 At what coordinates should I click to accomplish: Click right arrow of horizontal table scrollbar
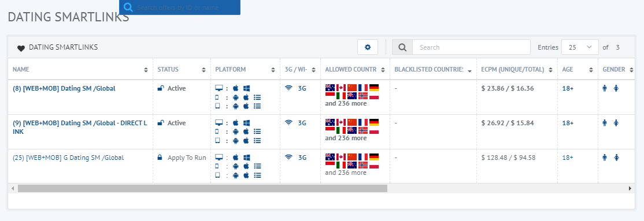pos(630,189)
